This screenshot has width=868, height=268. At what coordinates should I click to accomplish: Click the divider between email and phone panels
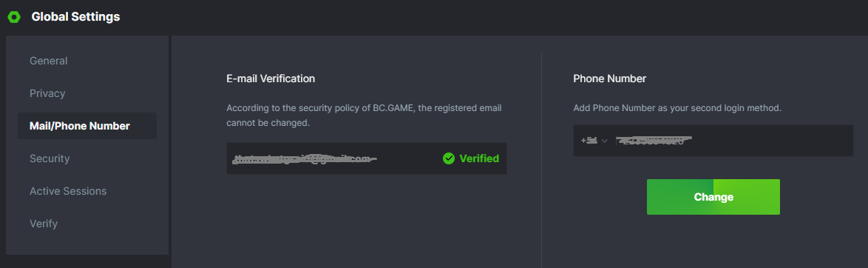point(541,161)
